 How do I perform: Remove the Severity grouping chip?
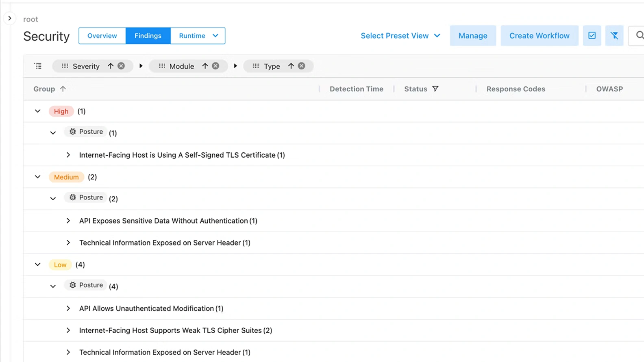tap(121, 66)
